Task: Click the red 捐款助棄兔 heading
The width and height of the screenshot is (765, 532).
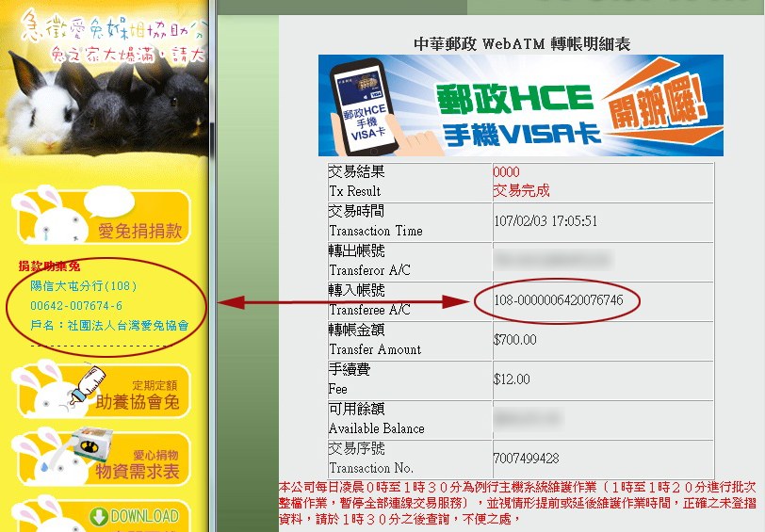Action: point(49,266)
